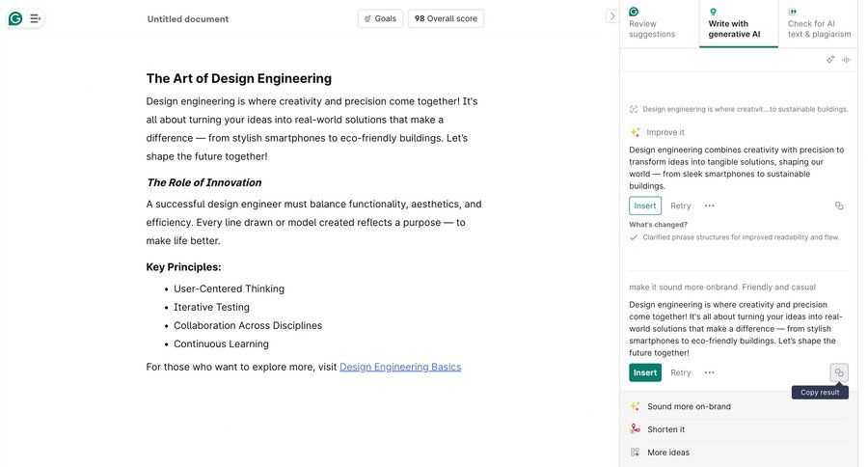Collapse the assistant side panel arrow
Screen dimensions: 868x467
click(x=611, y=16)
